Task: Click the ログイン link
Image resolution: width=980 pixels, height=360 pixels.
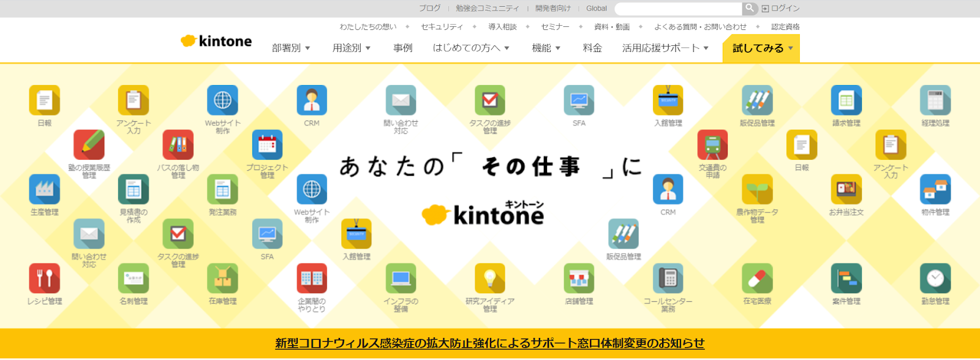Action: [x=781, y=9]
